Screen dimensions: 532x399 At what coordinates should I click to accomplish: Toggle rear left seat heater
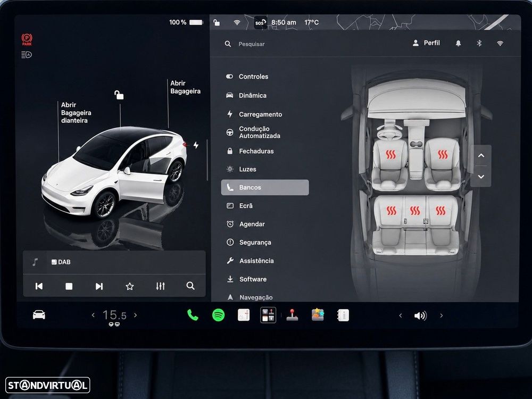[x=391, y=211]
